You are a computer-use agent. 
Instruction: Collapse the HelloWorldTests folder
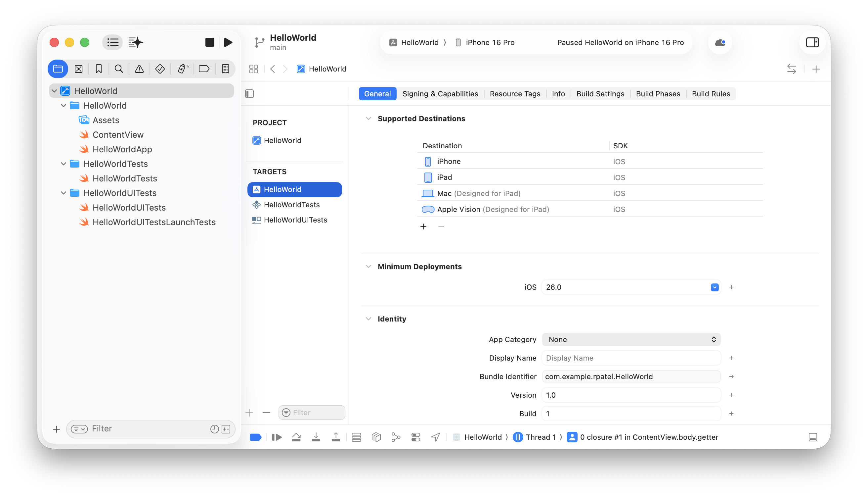pyautogui.click(x=64, y=164)
